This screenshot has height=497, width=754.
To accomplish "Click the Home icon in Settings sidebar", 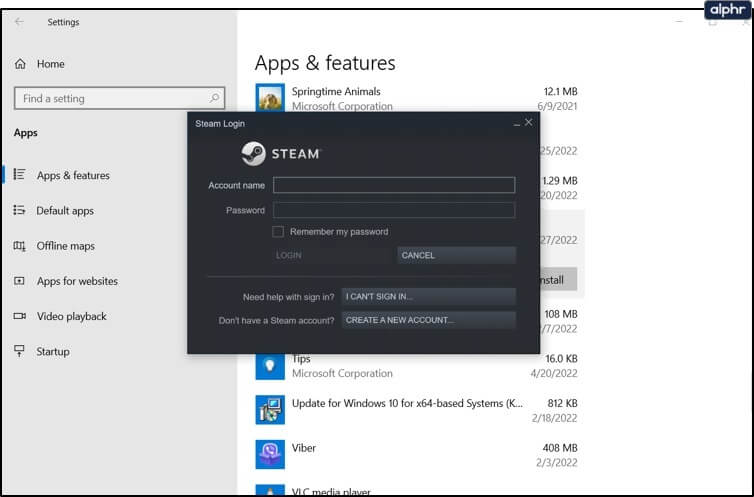I will (x=20, y=63).
